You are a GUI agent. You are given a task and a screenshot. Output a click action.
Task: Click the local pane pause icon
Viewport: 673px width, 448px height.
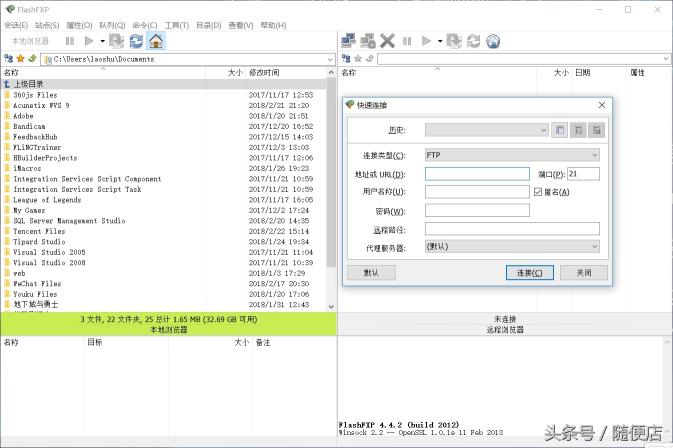(70, 41)
